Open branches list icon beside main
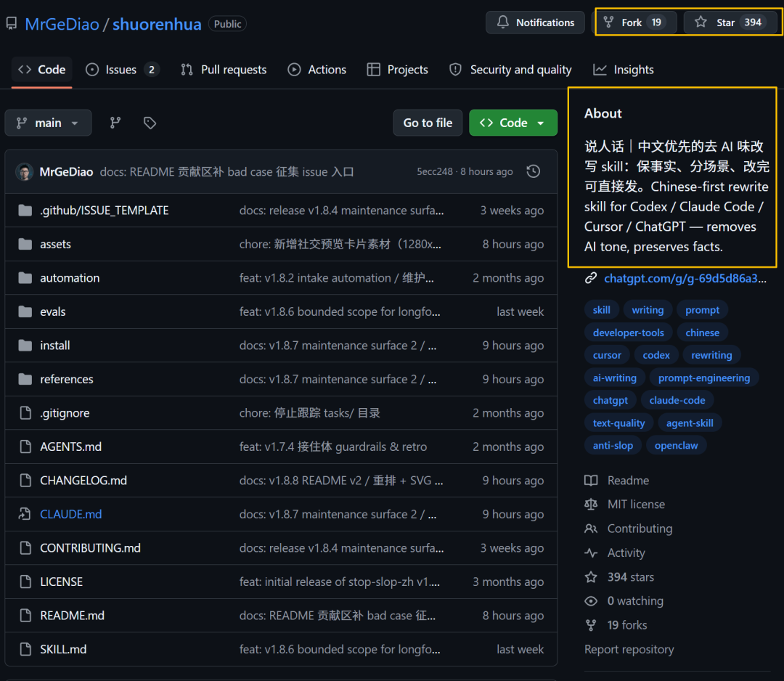 click(115, 123)
